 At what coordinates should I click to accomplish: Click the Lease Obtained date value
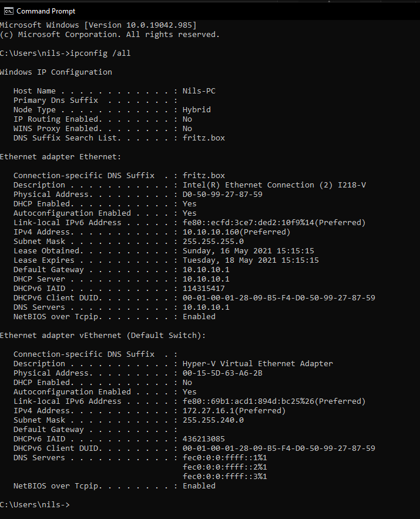tap(248, 250)
